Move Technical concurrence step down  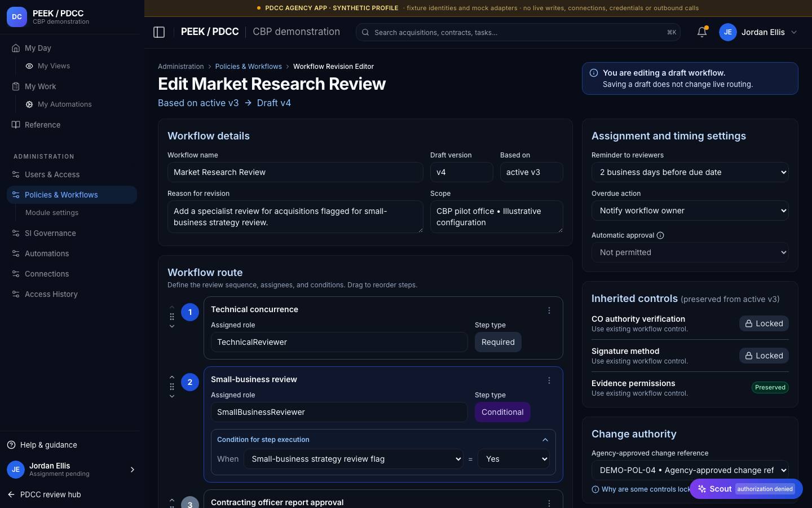[172, 326]
